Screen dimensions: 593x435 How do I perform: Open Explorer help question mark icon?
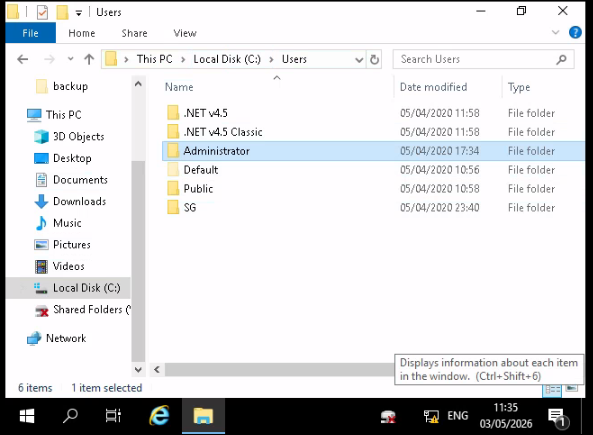(575, 33)
